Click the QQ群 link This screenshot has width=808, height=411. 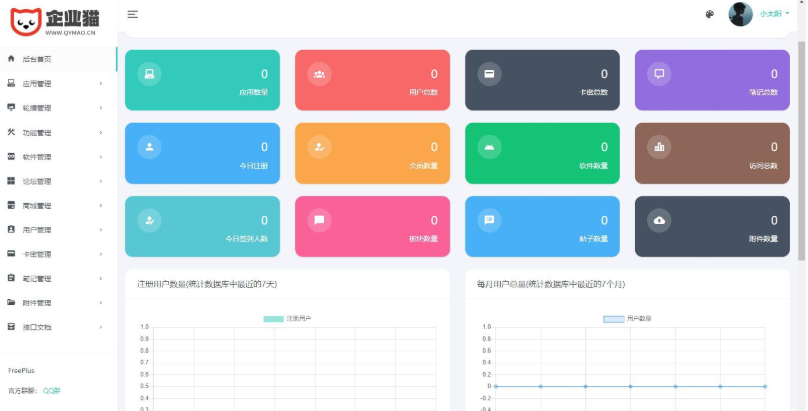51,391
